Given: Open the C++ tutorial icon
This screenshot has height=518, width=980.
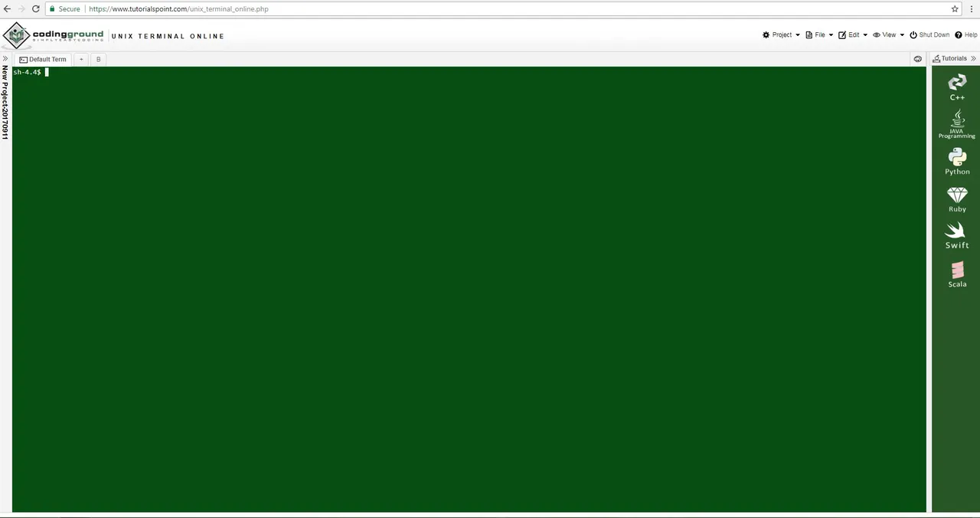Looking at the screenshot, I should tap(957, 87).
